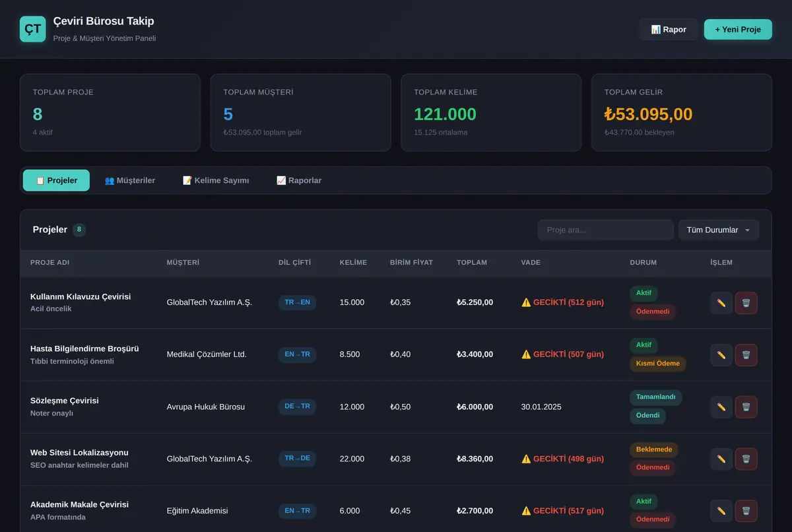The height and width of the screenshot is (532, 792).
Task: Click the Durum column header
Action: click(x=643, y=263)
